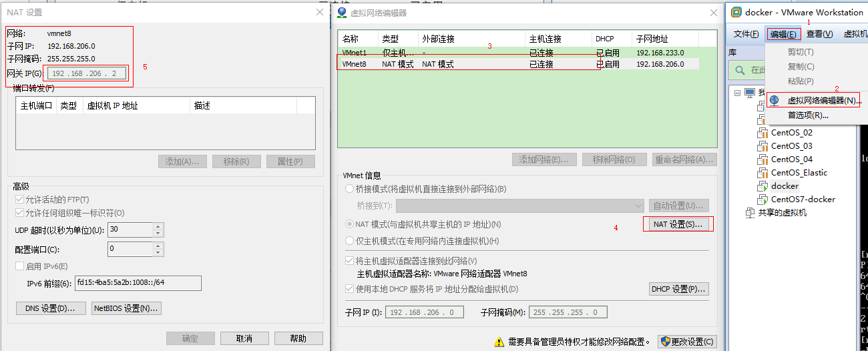The image size is (868, 351).
Task: Click the globe icon of the network editor entry
Action: point(775,101)
